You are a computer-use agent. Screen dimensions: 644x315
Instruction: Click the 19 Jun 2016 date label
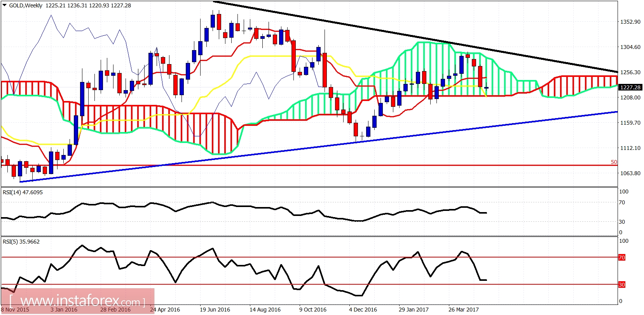click(215, 310)
